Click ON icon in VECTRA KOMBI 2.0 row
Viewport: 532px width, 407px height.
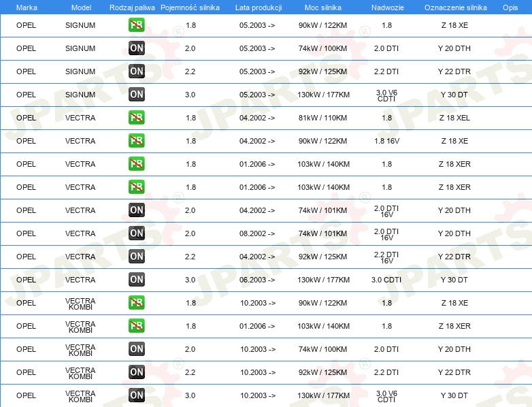click(x=136, y=349)
